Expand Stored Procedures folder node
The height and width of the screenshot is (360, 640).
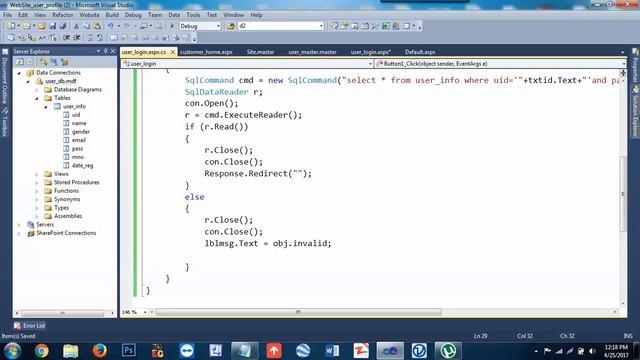tap(37, 182)
